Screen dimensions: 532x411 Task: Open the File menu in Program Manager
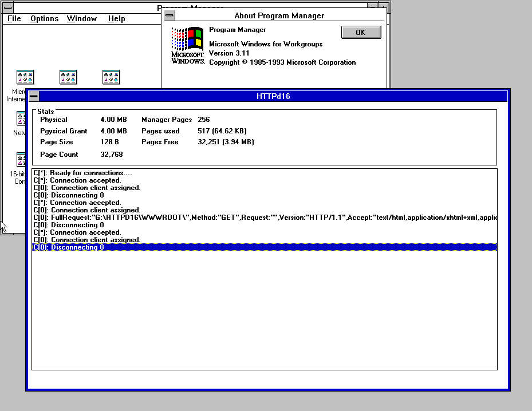point(14,18)
